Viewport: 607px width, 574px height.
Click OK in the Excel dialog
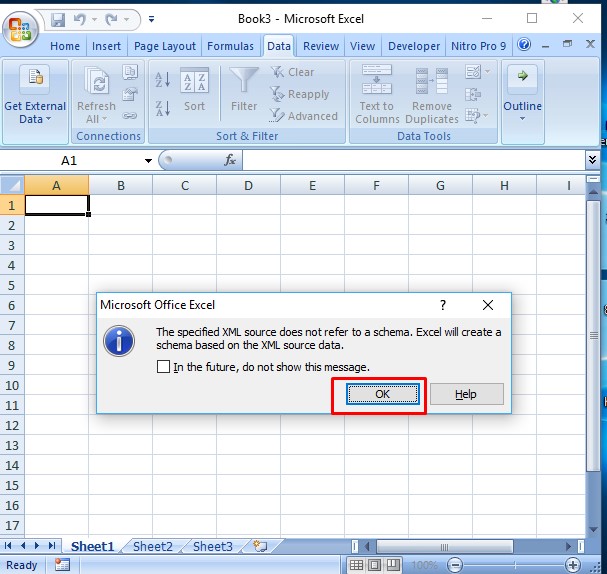coord(382,394)
